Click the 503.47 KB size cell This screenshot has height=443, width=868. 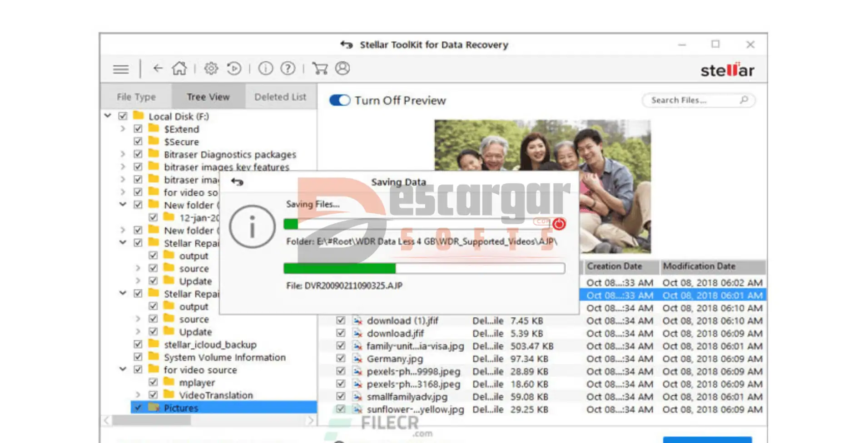pos(532,346)
